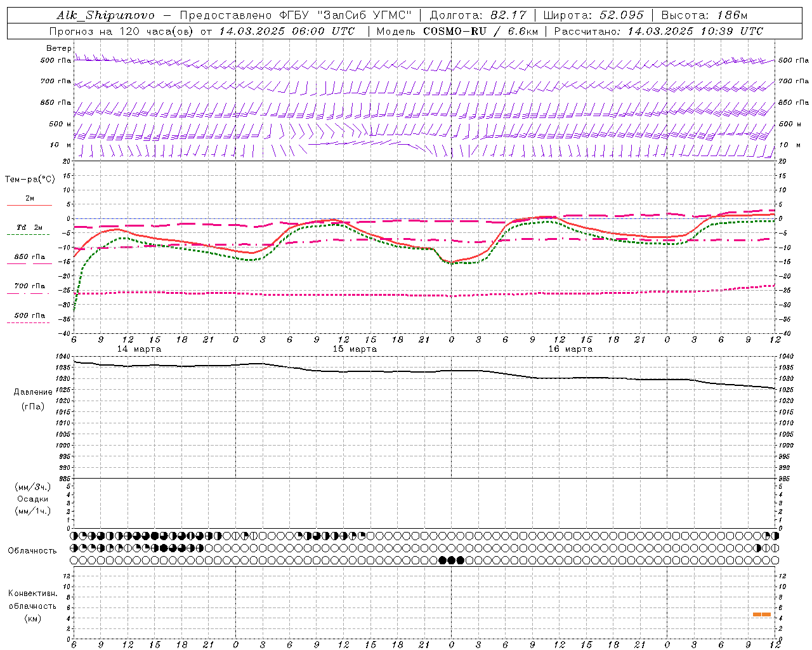
Task: Click the Alk_Shipunovo station title
Action: [x=105, y=15]
